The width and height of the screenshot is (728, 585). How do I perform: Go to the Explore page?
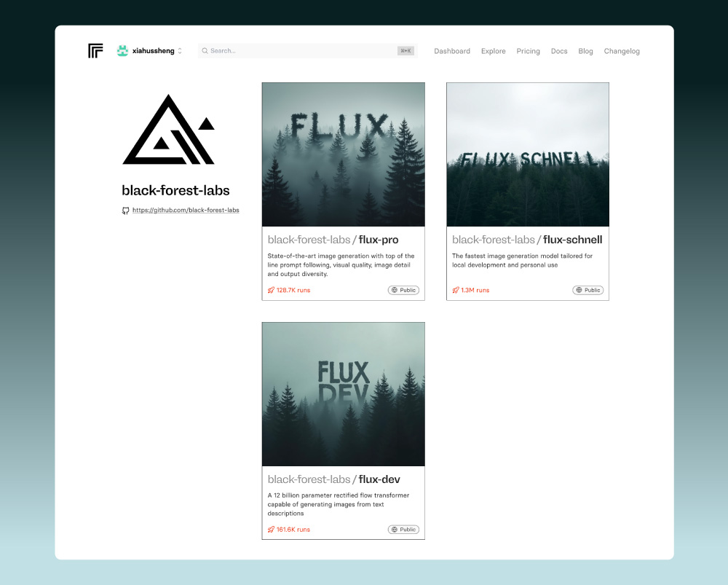[x=493, y=51]
